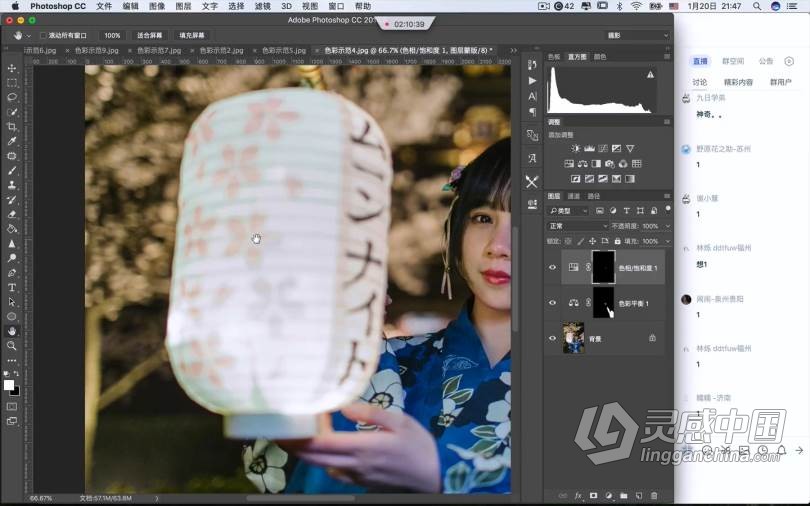Toggle filter for pixel layers

(x=600, y=211)
